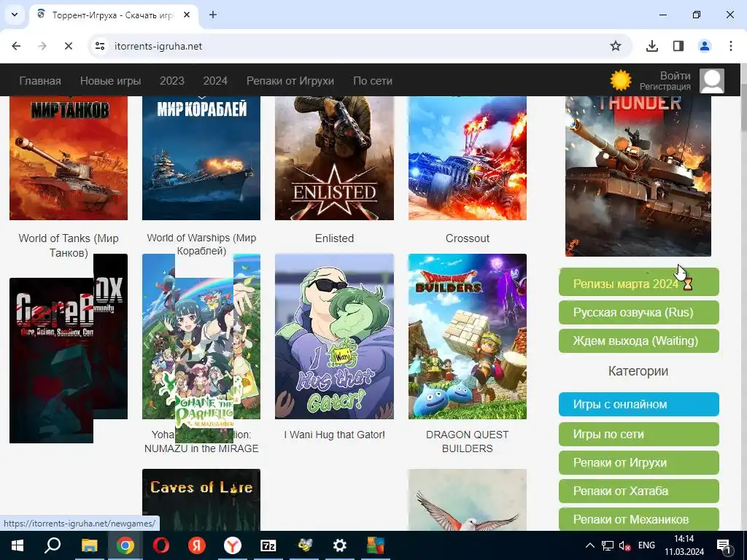The image size is (747, 560).
Task: Stop page loading with the X button
Action: click(x=68, y=46)
